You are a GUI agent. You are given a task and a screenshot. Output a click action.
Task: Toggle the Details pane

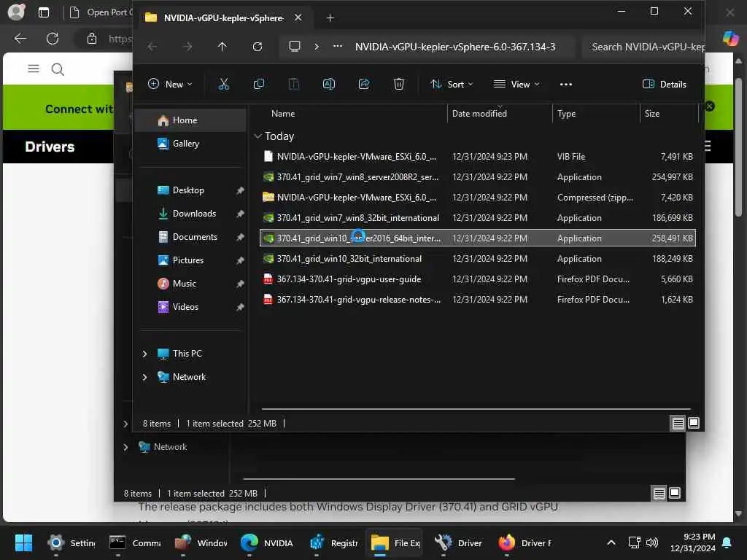click(664, 85)
